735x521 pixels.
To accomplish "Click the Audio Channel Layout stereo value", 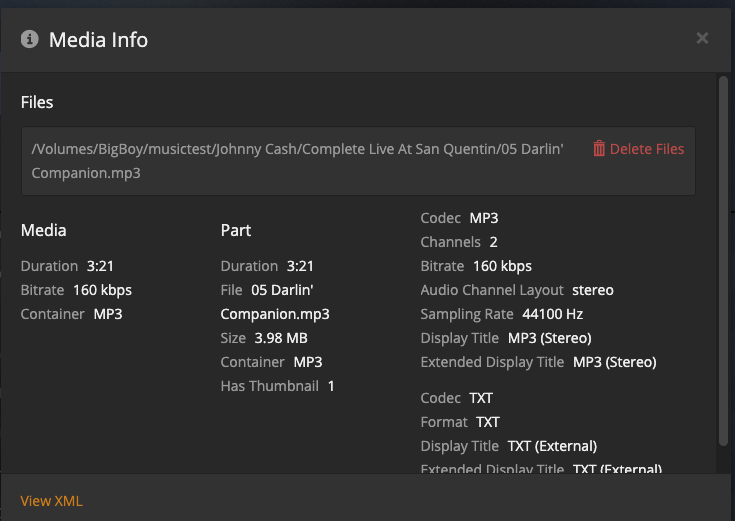I will tap(593, 290).
